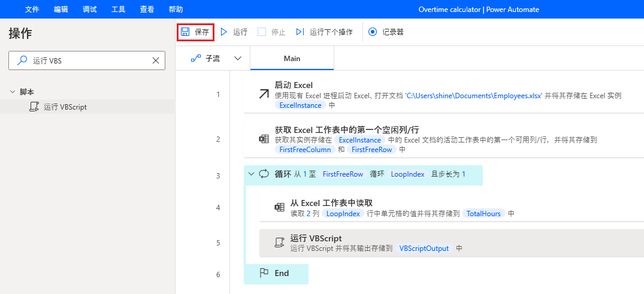
Task: Click the ExcelInstance variable in step 1
Action: [x=300, y=105]
